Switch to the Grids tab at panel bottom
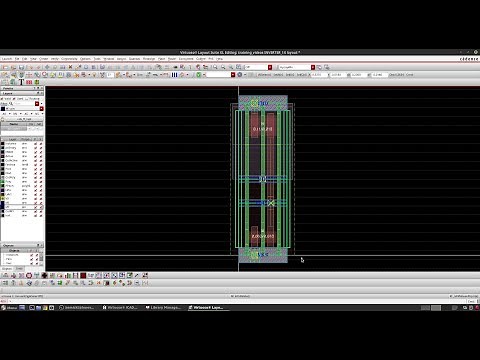 pos(19,268)
